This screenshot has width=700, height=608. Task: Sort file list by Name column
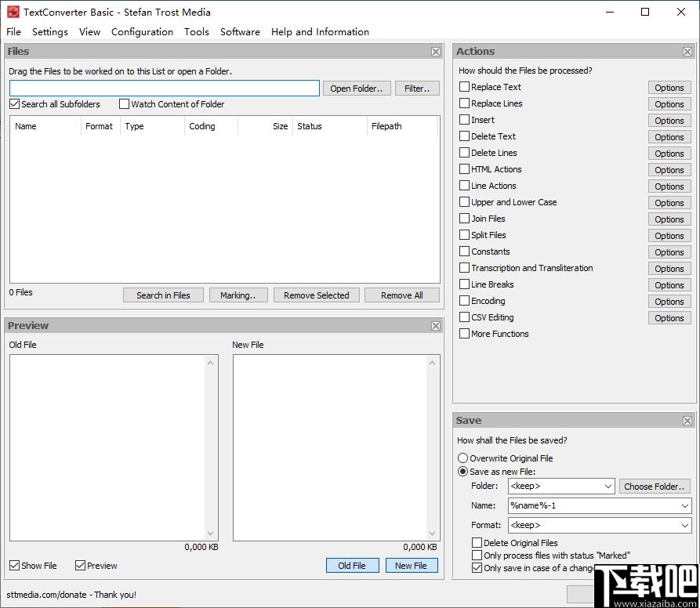(45, 126)
